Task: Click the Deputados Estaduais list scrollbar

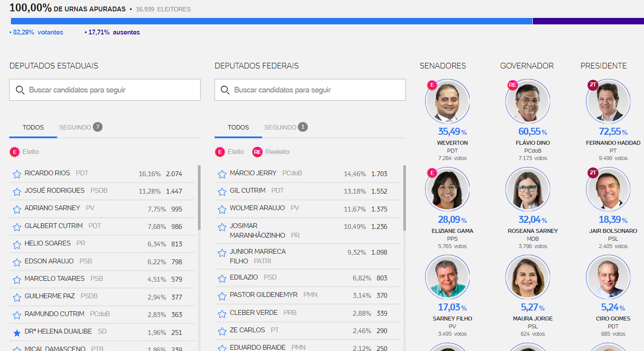Action: click(x=199, y=198)
